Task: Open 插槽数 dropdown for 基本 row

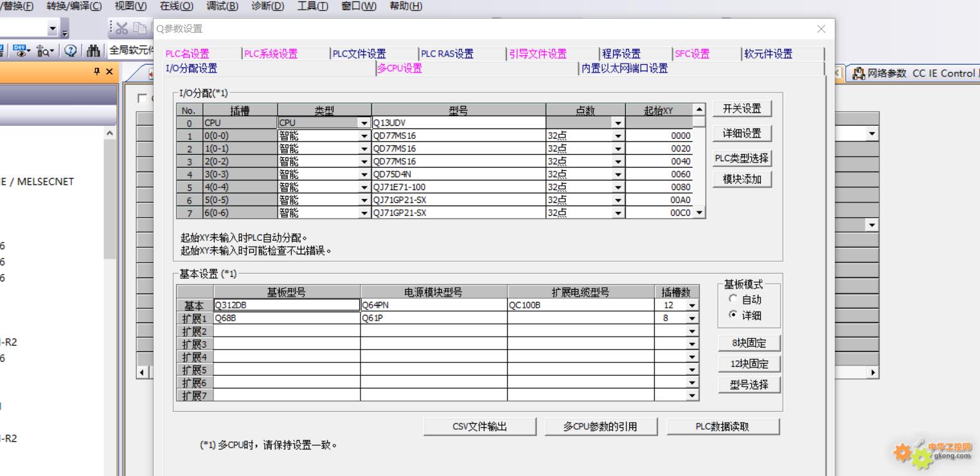Action: [x=692, y=305]
